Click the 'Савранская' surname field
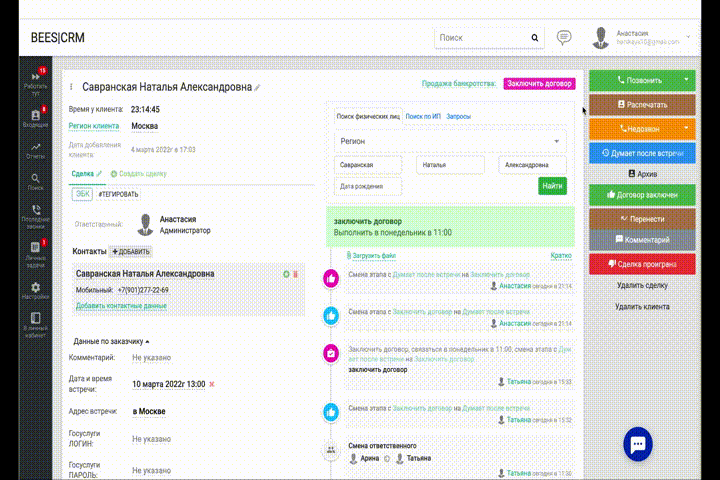This screenshot has width=720, height=480. [368, 164]
